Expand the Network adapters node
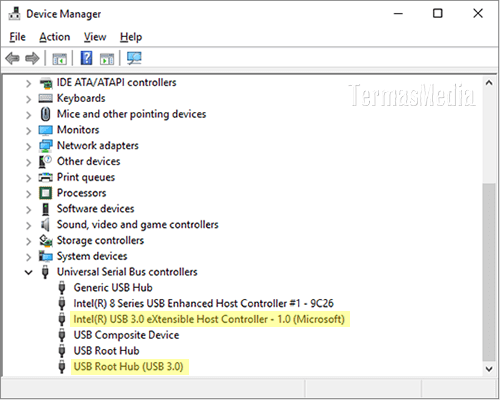 29,146
